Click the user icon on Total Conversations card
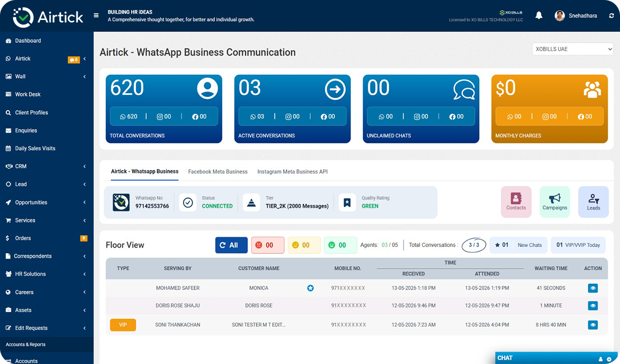Screen dimensions: 620x364 point(207,88)
